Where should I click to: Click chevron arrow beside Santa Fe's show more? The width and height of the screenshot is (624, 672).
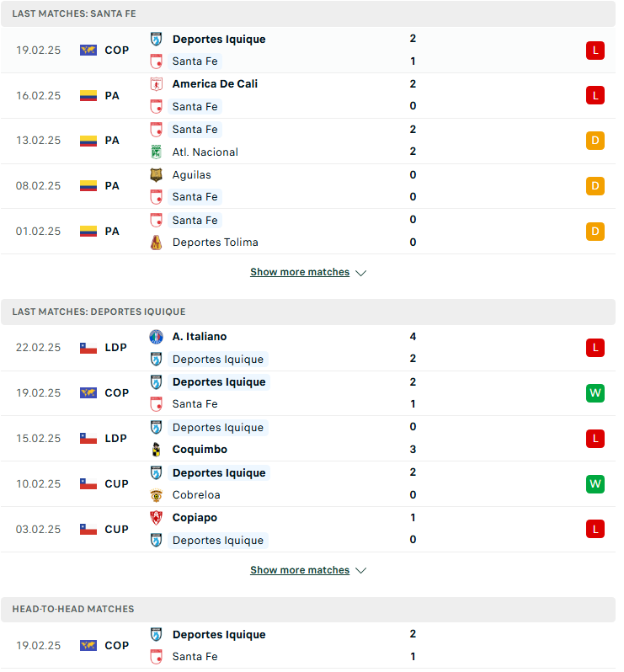point(361,274)
